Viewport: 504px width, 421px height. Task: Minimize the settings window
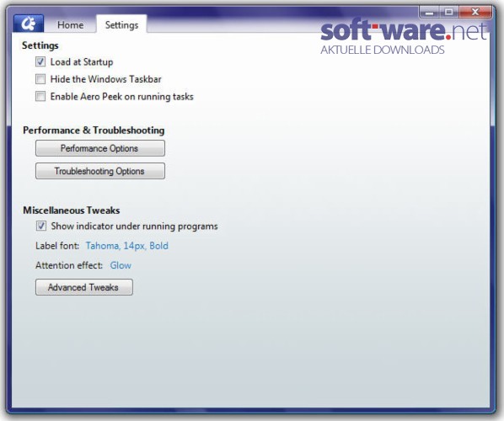(x=430, y=13)
